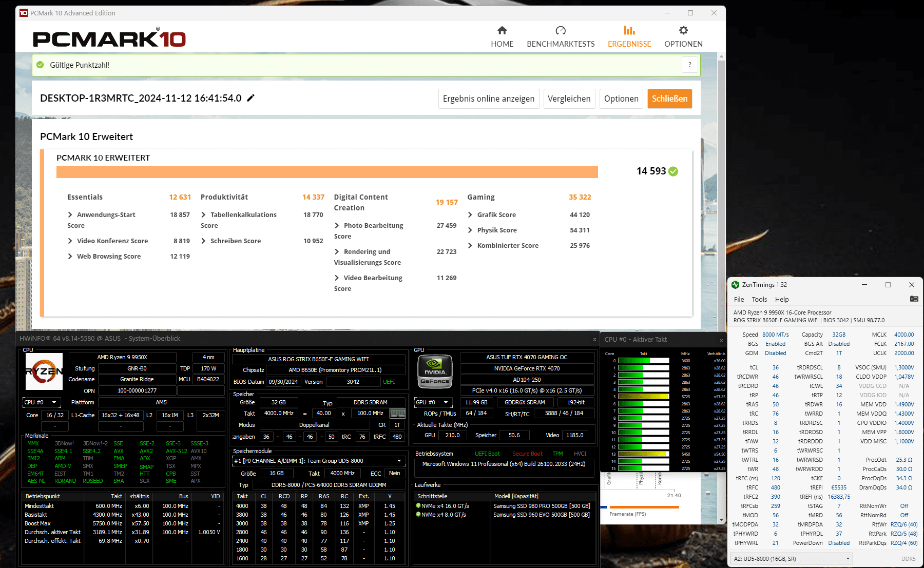The height and width of the screenshot is (568, 924).
Task: Click the Core 0 usage bar in Aktiver Takt
Action: (644, 361)
